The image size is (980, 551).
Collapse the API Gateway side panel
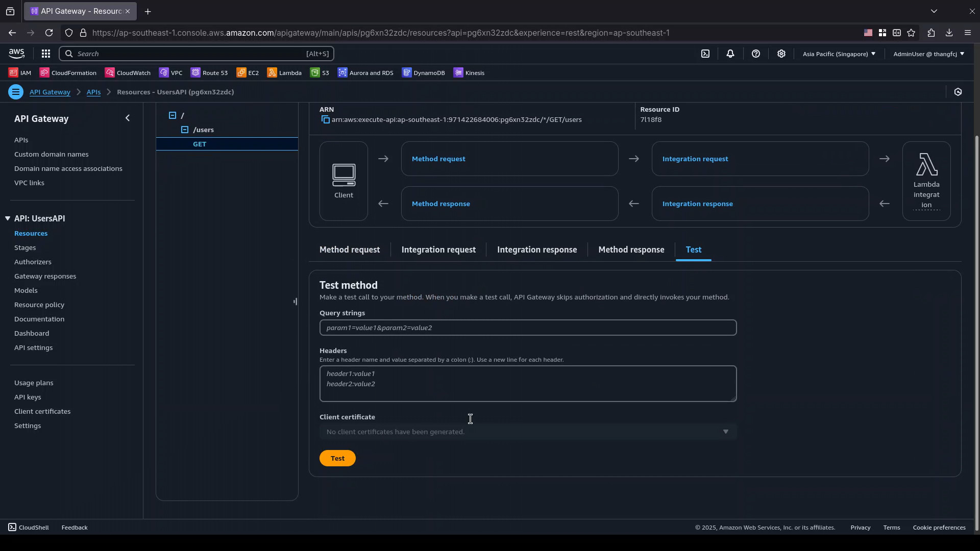tap(128, 118)
